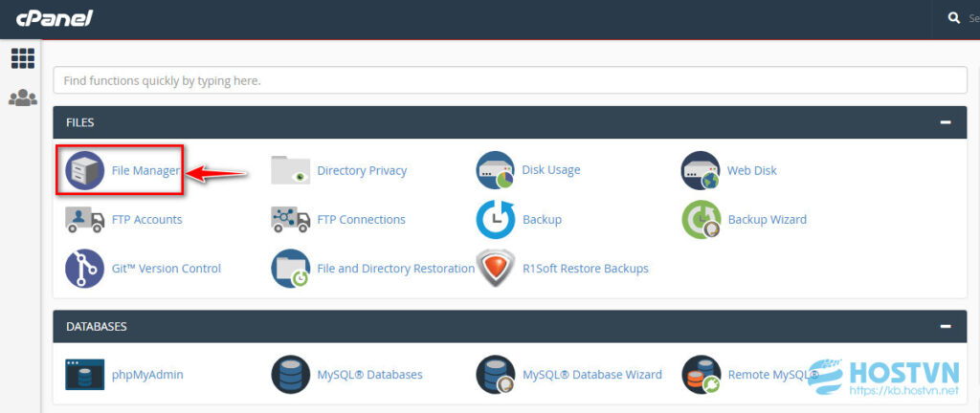Open the FTP Accounts truck icon
980x413 pixels.
point(84,219)
